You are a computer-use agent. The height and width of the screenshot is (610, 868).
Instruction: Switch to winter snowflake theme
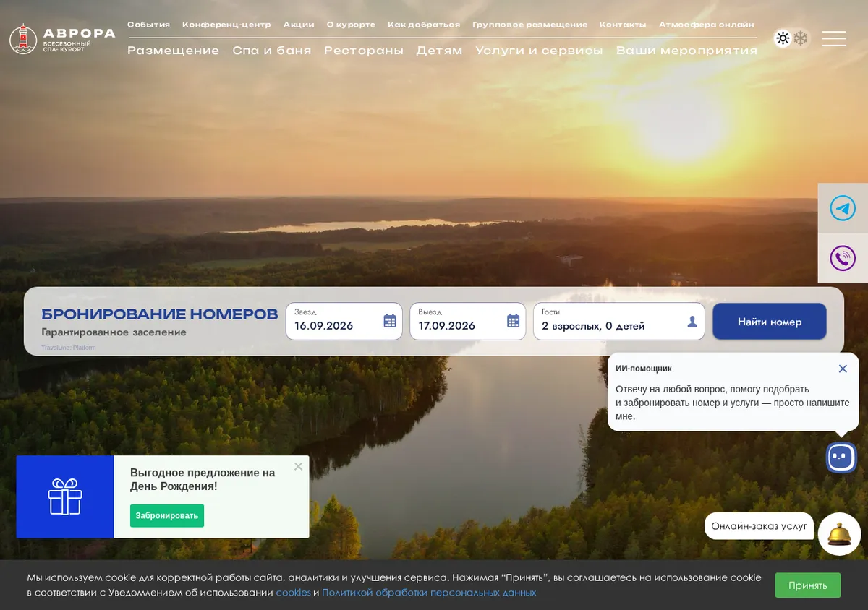[801, 38]
